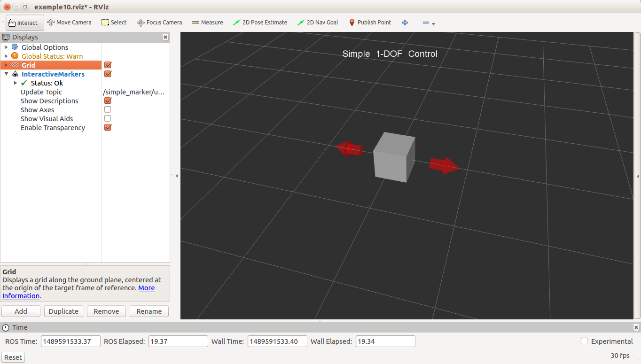This screenshot has height=364, width=641.
Task: Click the Status Ok checkmark icon
Action: coord(24,83)
